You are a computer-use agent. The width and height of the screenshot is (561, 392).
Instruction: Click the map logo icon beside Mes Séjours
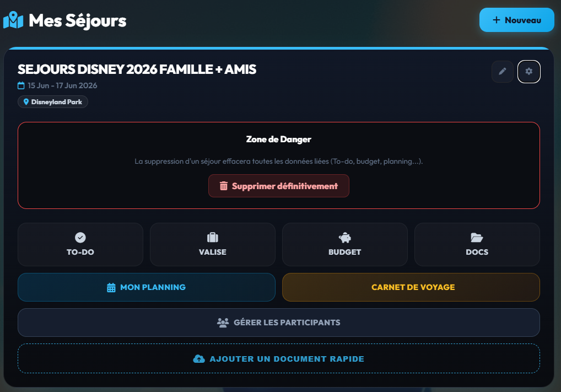click(x=13, y=21)
